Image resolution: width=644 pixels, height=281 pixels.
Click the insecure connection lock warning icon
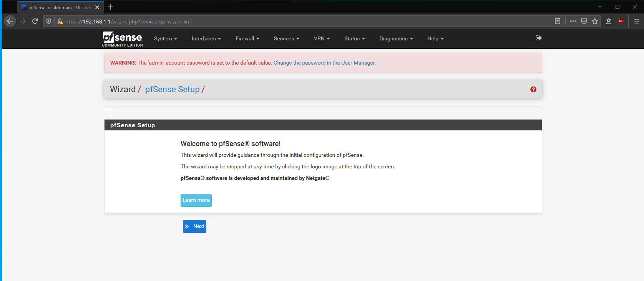60,21
